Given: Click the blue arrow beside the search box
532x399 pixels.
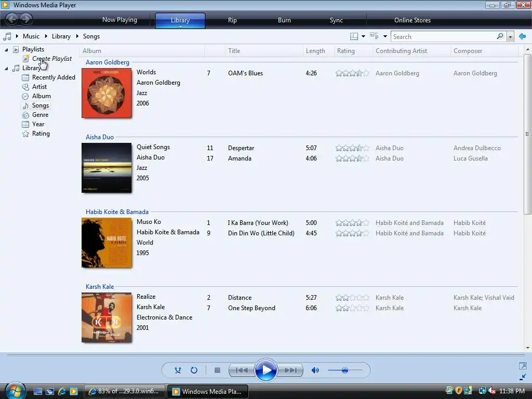Looking at the screenshot, I should click(x=523, y=36).
